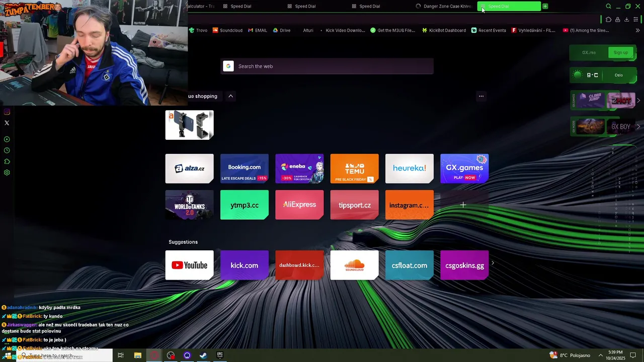The height and width of the screenshot is (362, 644).
Task: Open the easy setup sliders icon
Action: [636, 20]
